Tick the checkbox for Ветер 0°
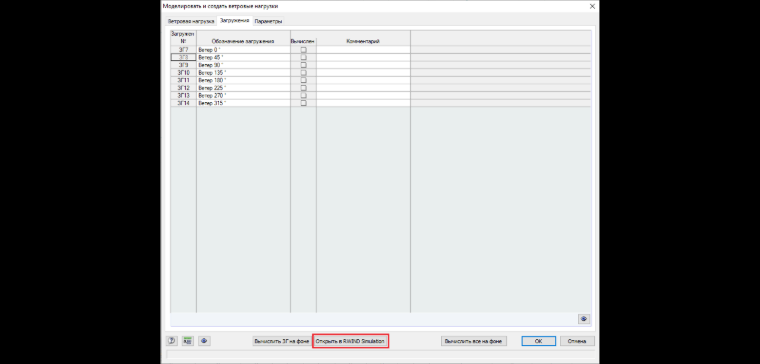The height and width of the screenshot is (364, 760). click(303, 49)
